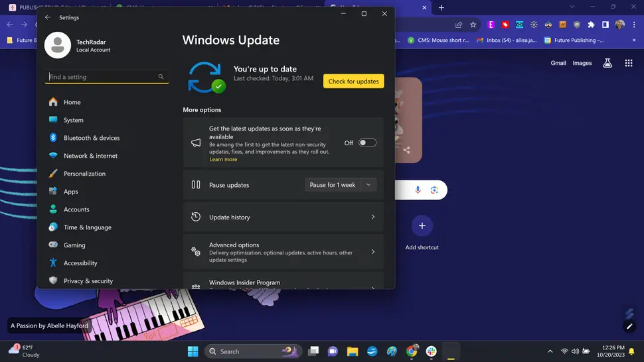Open Chrome extensions puzzle icon
Viewport: 644px width, 362px height.
591,25
